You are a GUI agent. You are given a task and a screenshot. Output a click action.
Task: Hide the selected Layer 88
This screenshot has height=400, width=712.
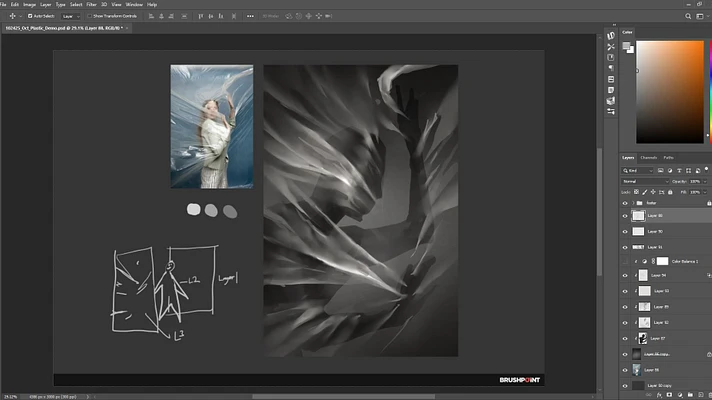pyautogui.click(x=625, y=216)
